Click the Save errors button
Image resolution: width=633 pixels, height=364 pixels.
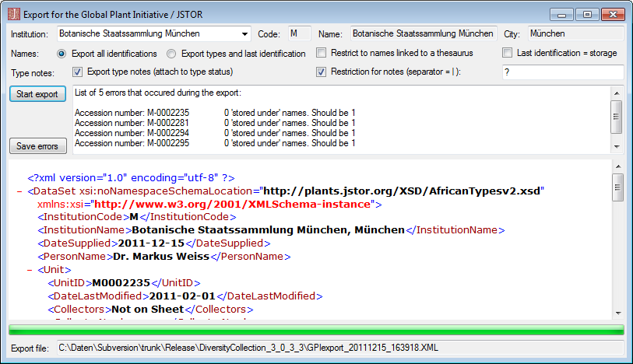37,146
